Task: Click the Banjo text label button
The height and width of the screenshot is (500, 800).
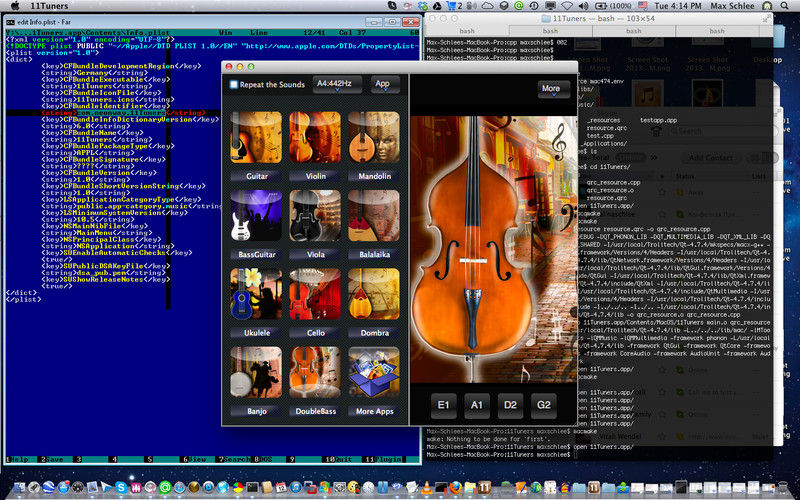Action: pos(256,411)
